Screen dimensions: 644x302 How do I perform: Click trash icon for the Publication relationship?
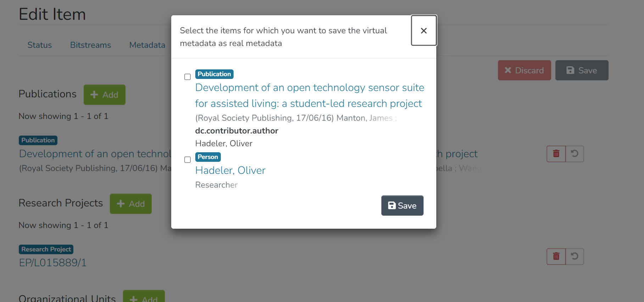point(556,154)
